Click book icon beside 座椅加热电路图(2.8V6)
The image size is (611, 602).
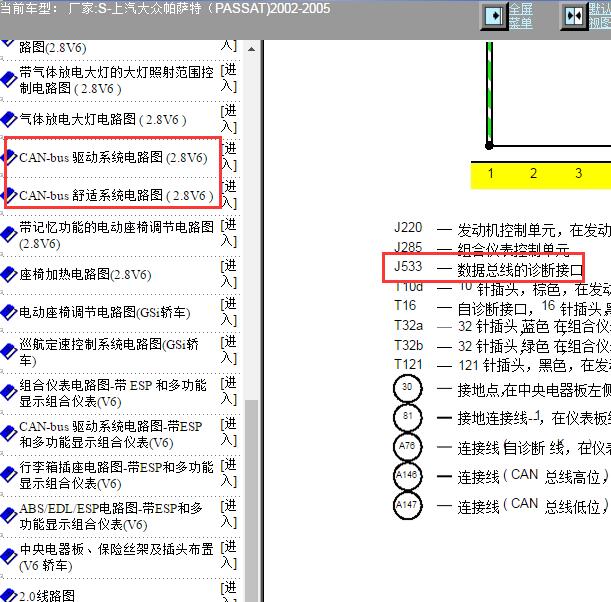[8, 274]
